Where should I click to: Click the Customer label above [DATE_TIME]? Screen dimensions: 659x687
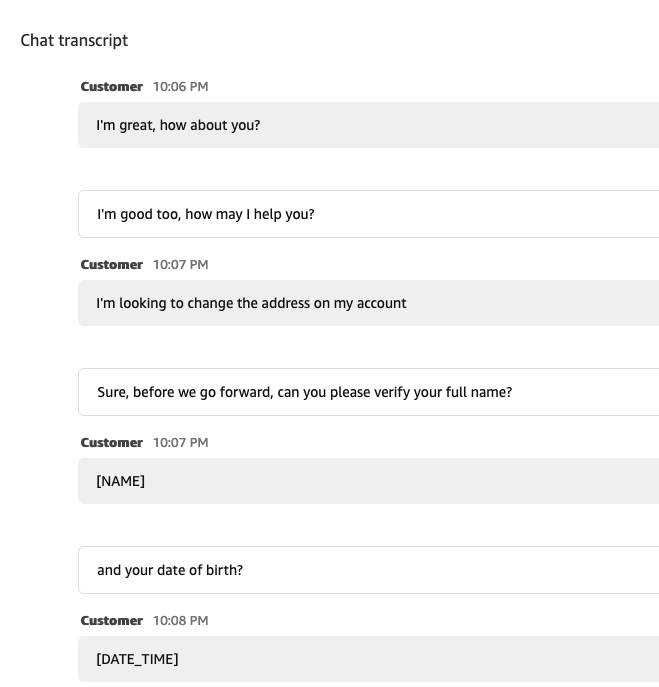pyautogui.click(x=112, y=620)
